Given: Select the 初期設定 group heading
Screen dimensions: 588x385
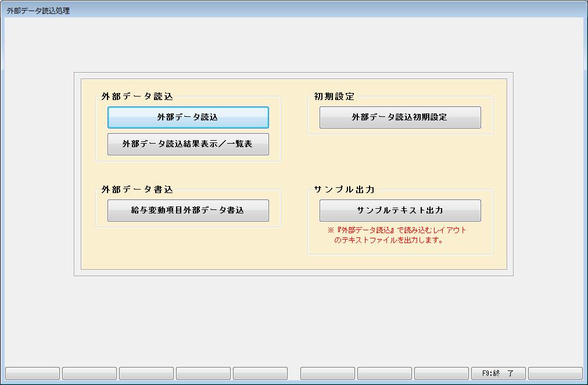Looking at the screenshot, I should (x=334, y=97).
